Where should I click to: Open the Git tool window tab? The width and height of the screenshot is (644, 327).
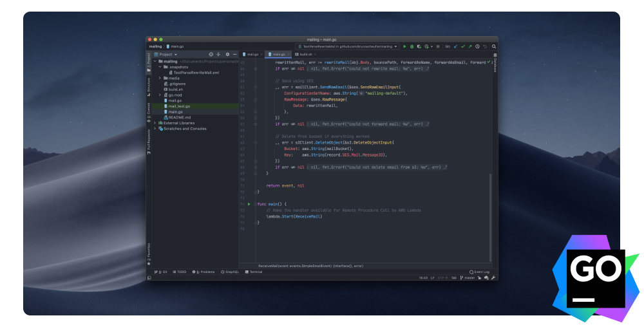point(160,272)
